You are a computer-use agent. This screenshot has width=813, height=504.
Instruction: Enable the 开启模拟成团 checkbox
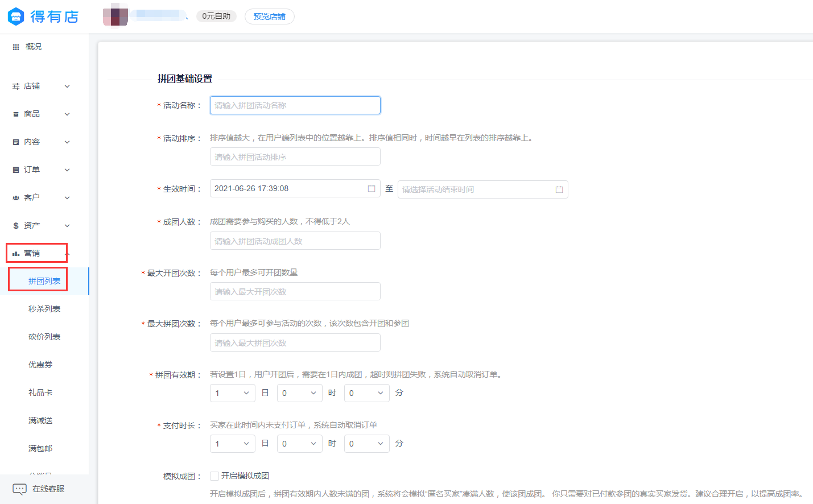[214, 476]
